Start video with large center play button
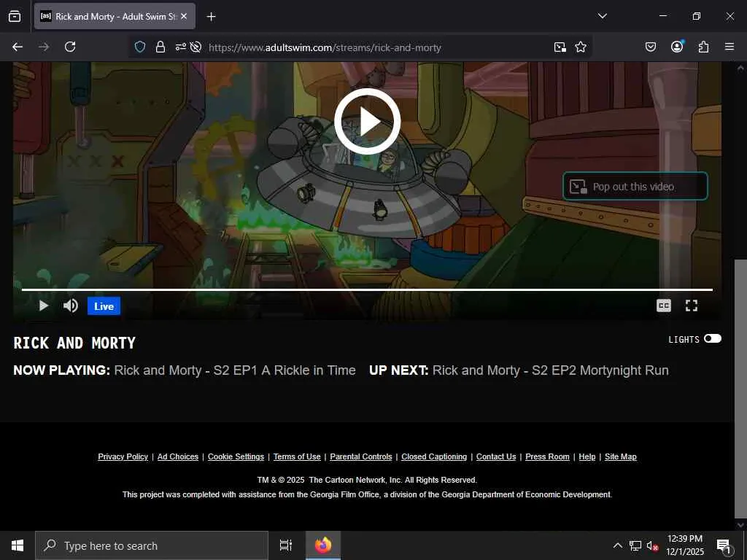The height and width of the screenshot is (560, 747). (368, 122)
